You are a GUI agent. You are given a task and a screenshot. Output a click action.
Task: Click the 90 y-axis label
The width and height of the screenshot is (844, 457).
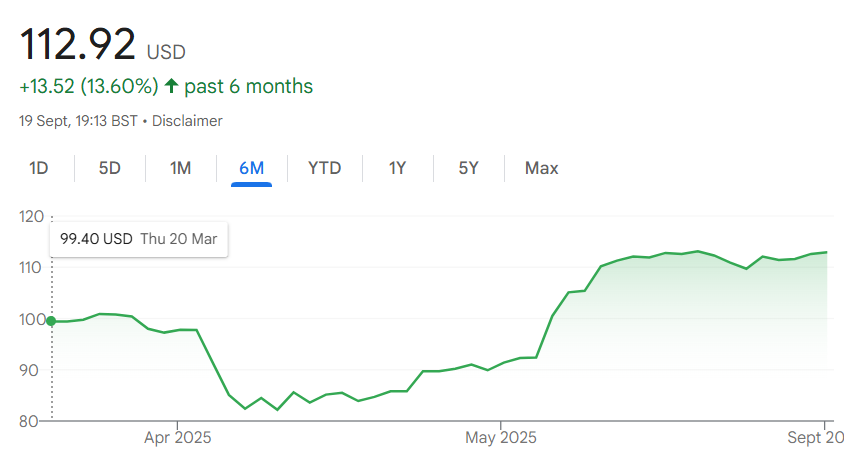29,370
